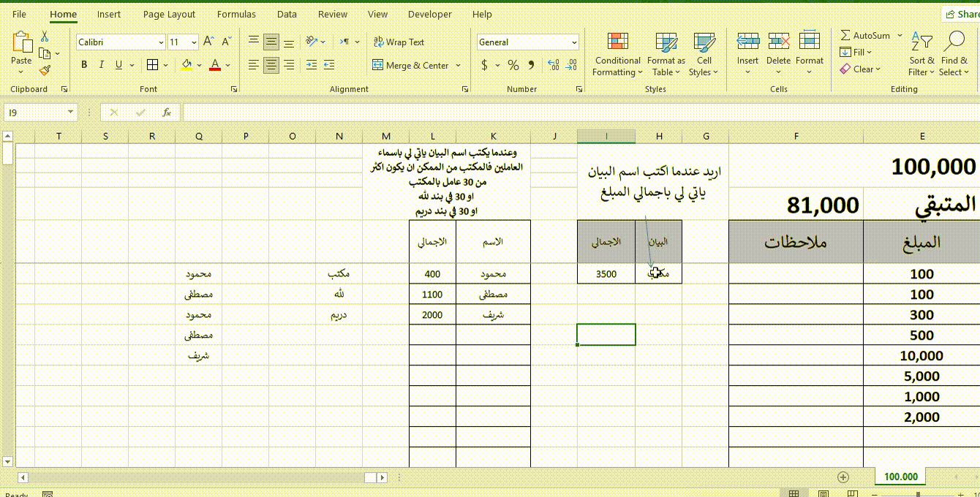Open the Formulas ribbon tab
Image resolution: width=980 pixels, height=497 pixels.
click(236, 14)
